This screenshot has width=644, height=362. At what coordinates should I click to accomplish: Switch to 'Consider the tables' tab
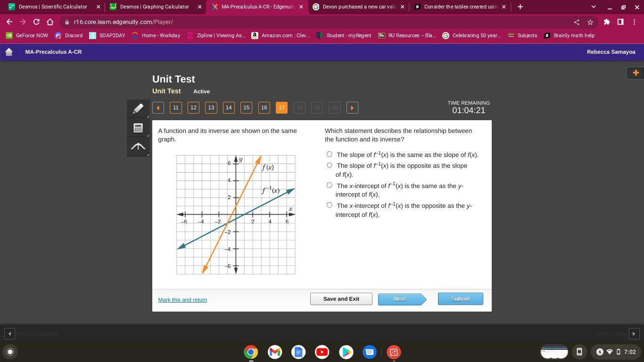coord(461,7)
